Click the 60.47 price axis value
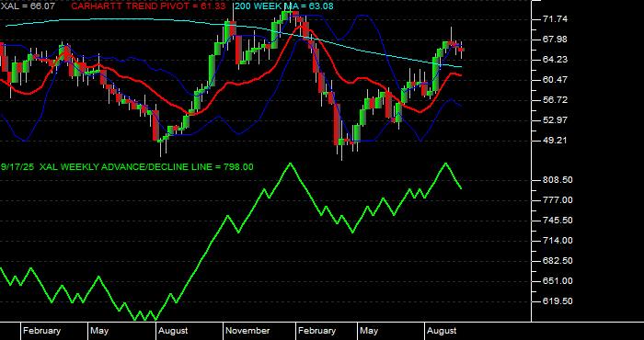644x340 pixels. click(x=555, y=80)
